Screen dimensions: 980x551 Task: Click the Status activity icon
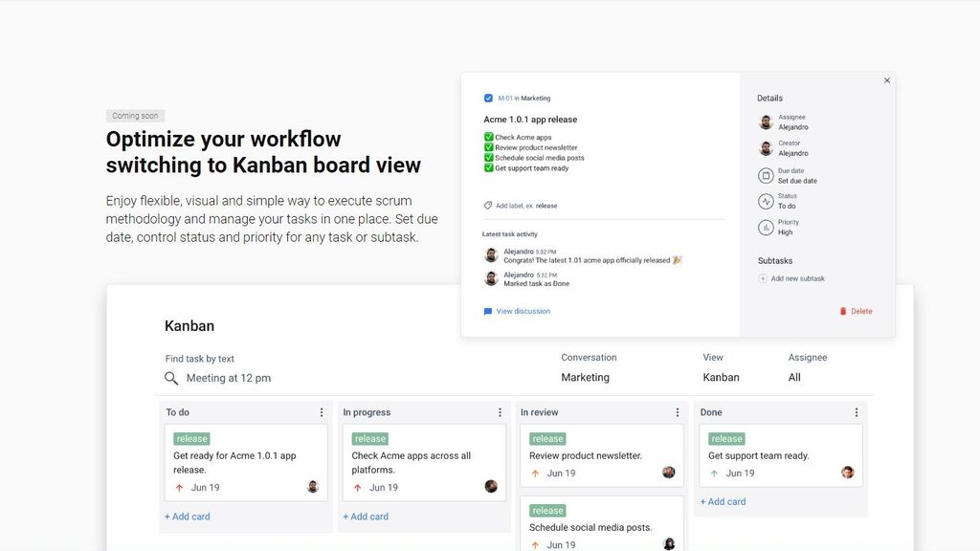(766, 201)
